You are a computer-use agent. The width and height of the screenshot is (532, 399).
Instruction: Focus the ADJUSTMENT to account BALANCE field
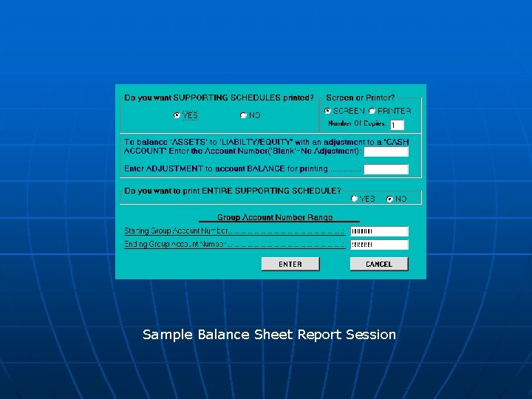click(386, 169)
